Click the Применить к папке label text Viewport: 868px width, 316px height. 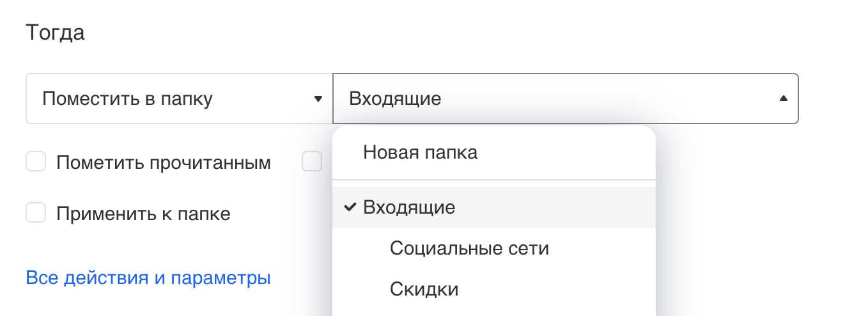click(x=143, y=213)
